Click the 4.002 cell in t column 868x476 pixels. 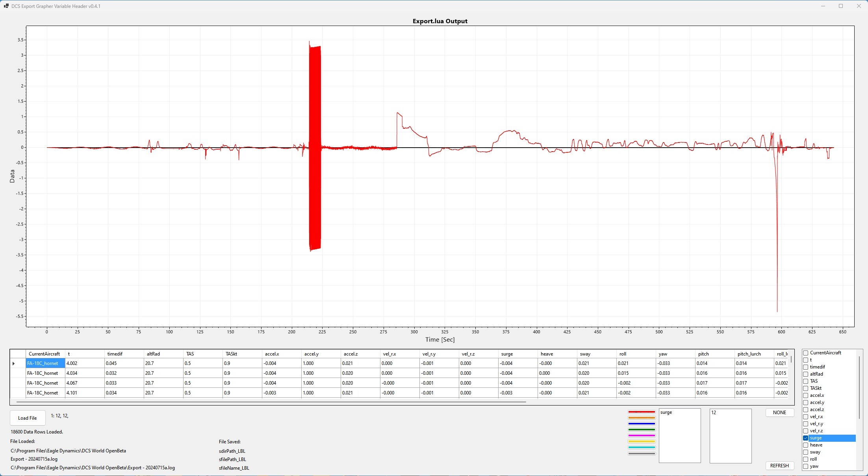pyautogui.click(x=85, y=363)
